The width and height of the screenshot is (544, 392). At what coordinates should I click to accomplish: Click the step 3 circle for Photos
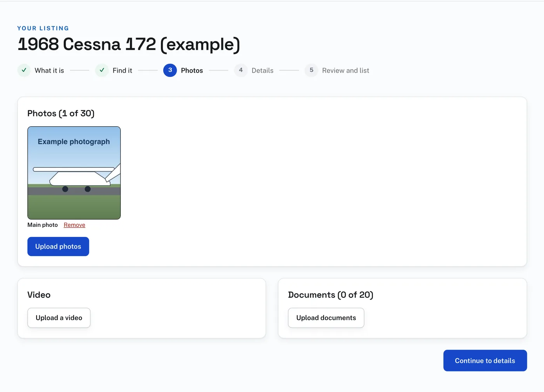170,70
